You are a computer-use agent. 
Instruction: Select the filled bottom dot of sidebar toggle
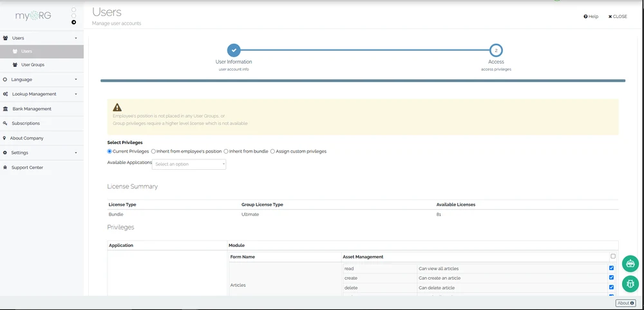click(x=73, y=22)
